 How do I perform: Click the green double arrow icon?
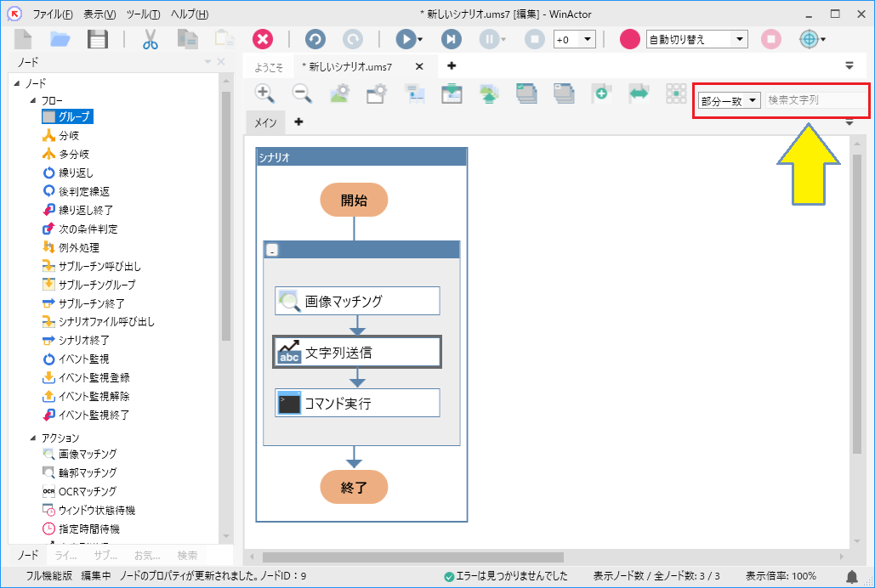tap(639, 93)
